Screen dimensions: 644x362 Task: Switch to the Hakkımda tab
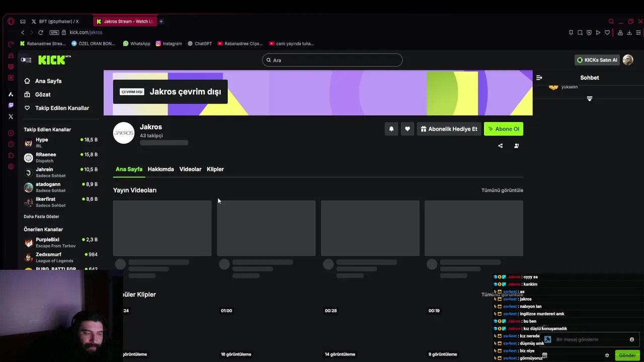pos(160,169)
